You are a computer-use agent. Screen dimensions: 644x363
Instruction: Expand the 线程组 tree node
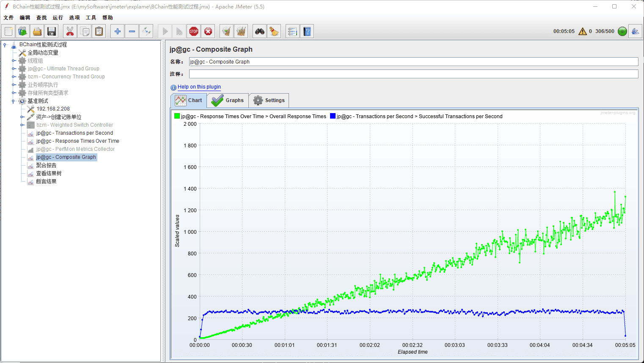14,61
